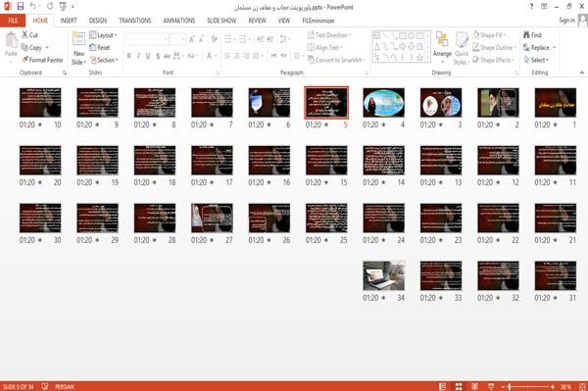Switch to Normal view in status bar
Viewport: 588px width, 391px height.
coord(443,386)
